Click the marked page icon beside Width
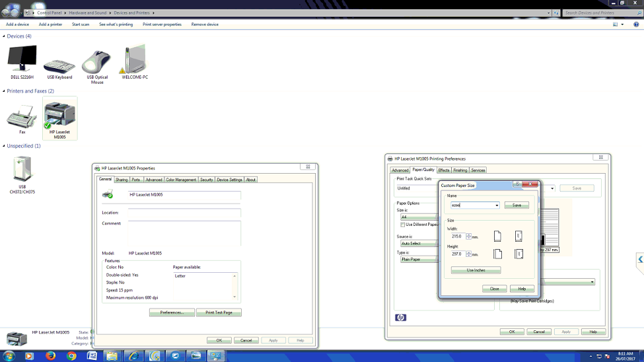Viewport: 644px width, 362px height. click(x=519, y=236)
